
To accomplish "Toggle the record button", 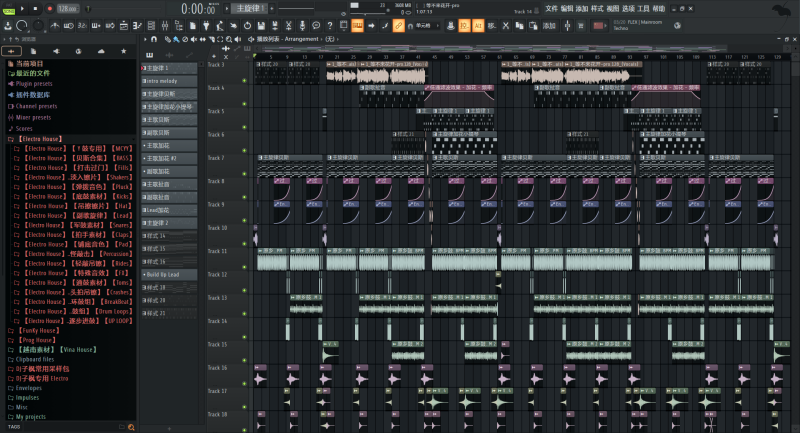I will (x=49, y=9).
